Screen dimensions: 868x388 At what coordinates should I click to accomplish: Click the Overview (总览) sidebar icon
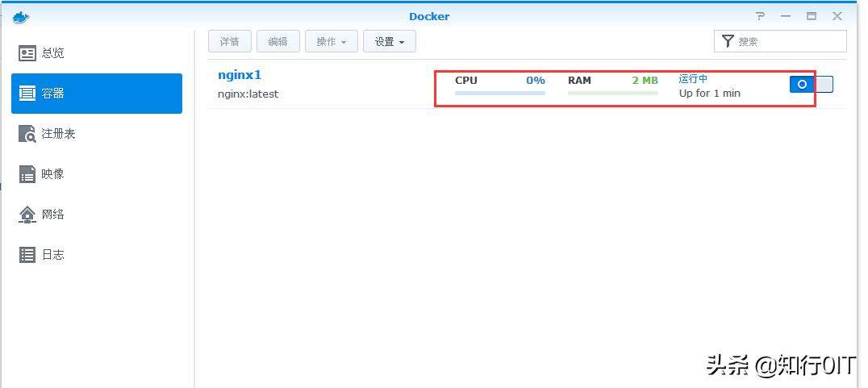(x=27, y=53)
